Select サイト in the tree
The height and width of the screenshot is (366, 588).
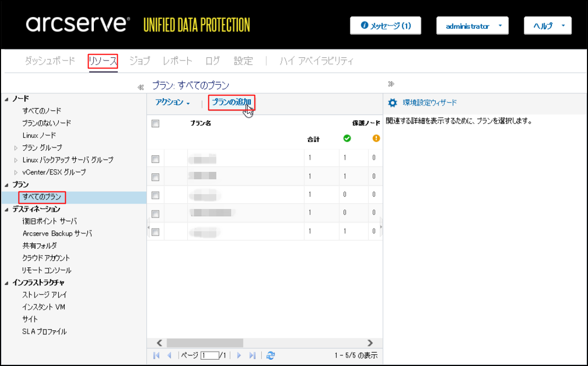30,319
